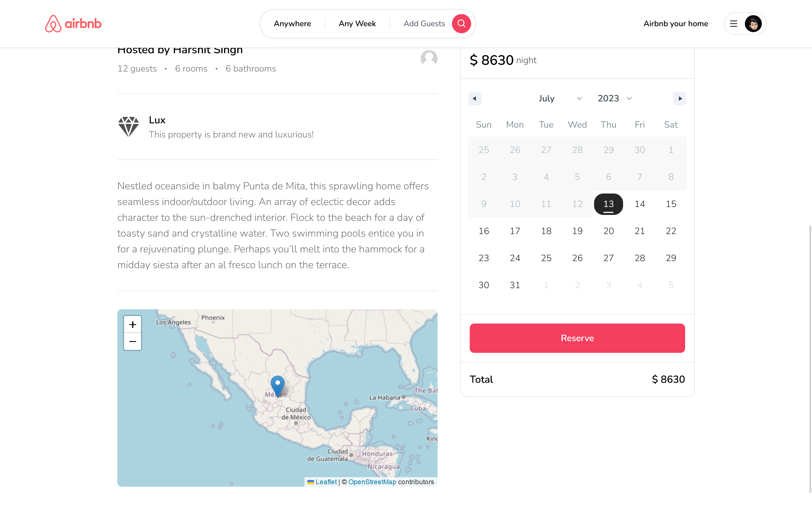The height and width of the screenshot is (507, 812).
Task: Click the user profile avatar icon
Action: (x=753, y=23)
